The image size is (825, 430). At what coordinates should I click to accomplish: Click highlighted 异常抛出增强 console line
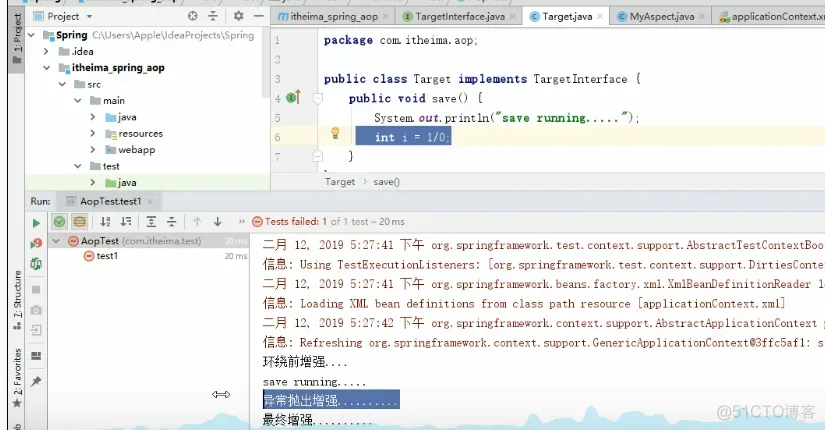tap(331, 400)
